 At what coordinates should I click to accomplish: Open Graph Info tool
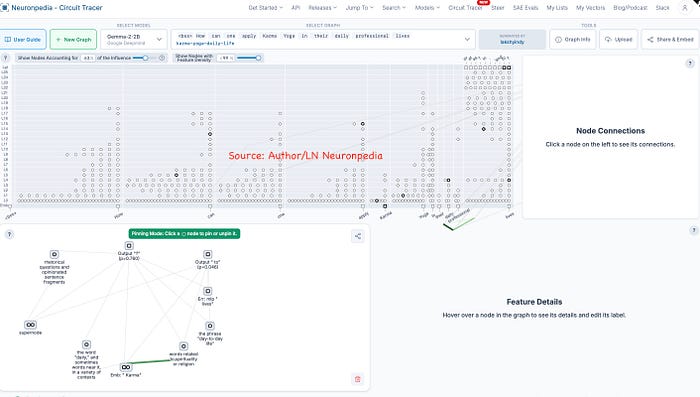[572, 39]
